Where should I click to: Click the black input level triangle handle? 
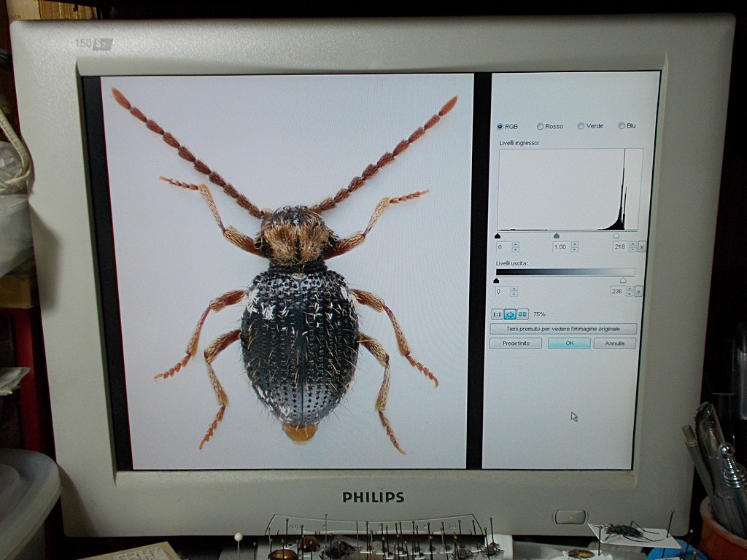[x=498, y=236]
